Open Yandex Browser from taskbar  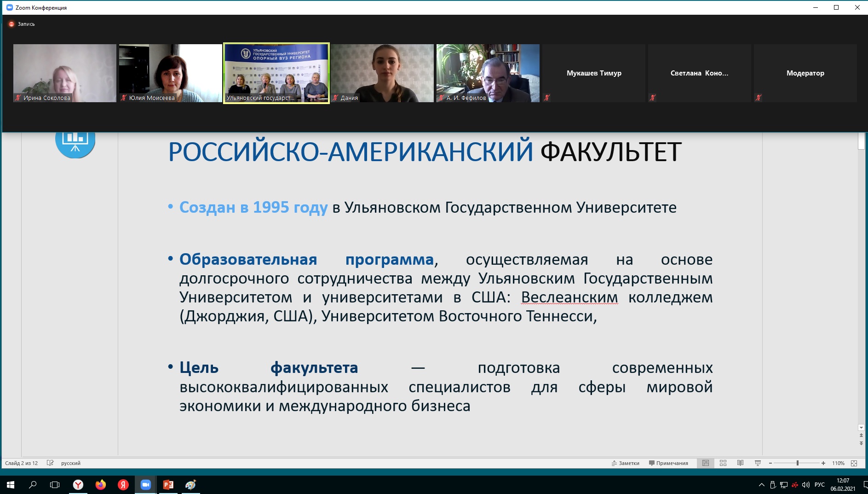click(x=78, y=485)
